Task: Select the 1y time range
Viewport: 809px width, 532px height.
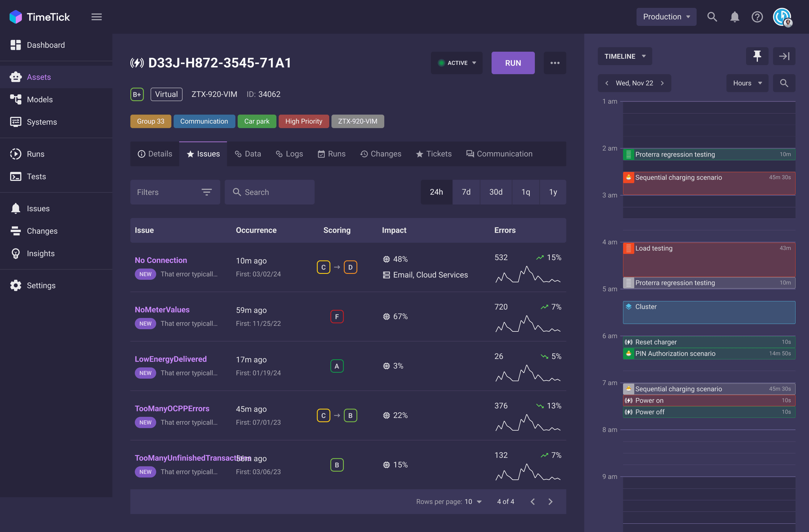Action: click(553, 192)
